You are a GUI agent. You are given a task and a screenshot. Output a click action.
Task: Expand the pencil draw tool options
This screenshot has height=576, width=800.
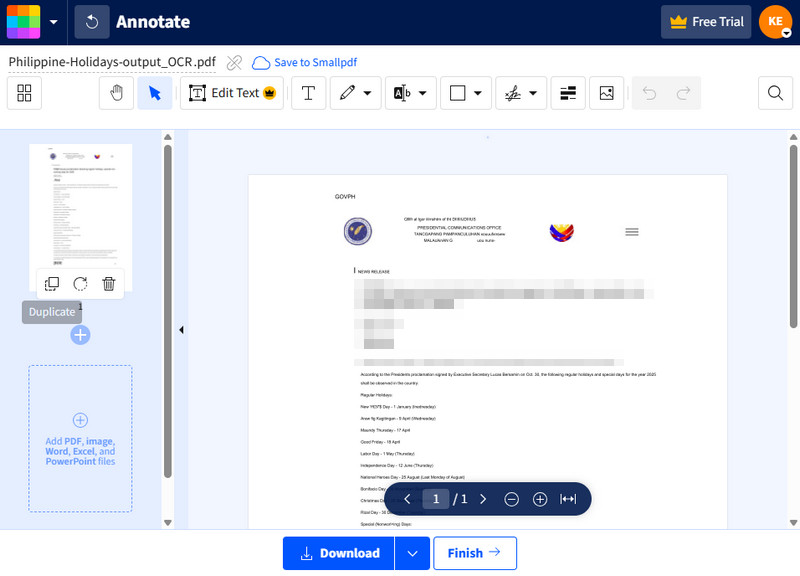[x=368, y=93]
